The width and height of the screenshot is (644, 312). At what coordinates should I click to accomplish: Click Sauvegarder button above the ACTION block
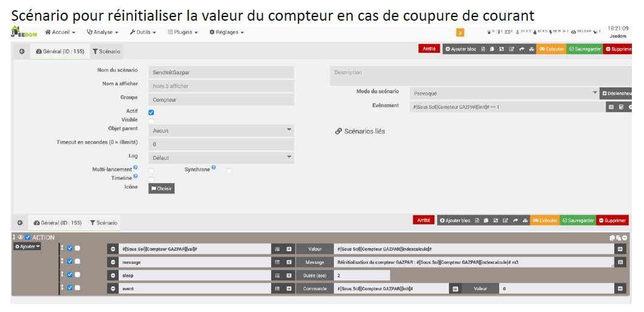[x=578, y=220]
